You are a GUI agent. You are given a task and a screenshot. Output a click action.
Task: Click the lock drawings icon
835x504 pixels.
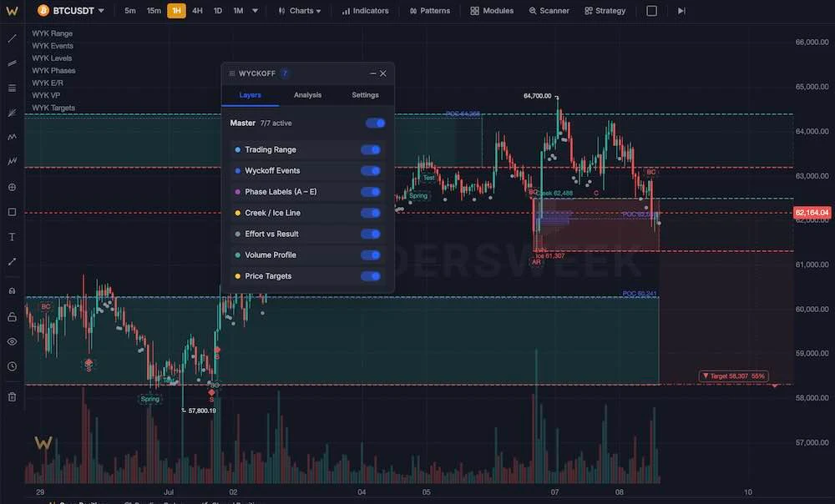tap(12, 317)
